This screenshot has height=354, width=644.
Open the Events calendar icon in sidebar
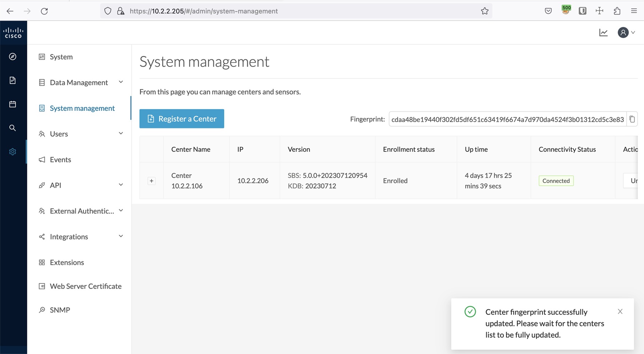[13, 104]
